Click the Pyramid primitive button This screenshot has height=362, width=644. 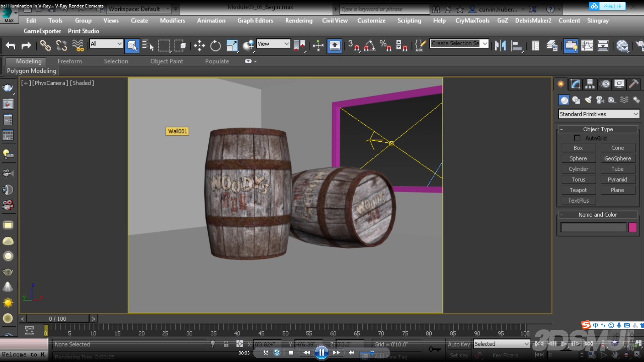[617, 179]
